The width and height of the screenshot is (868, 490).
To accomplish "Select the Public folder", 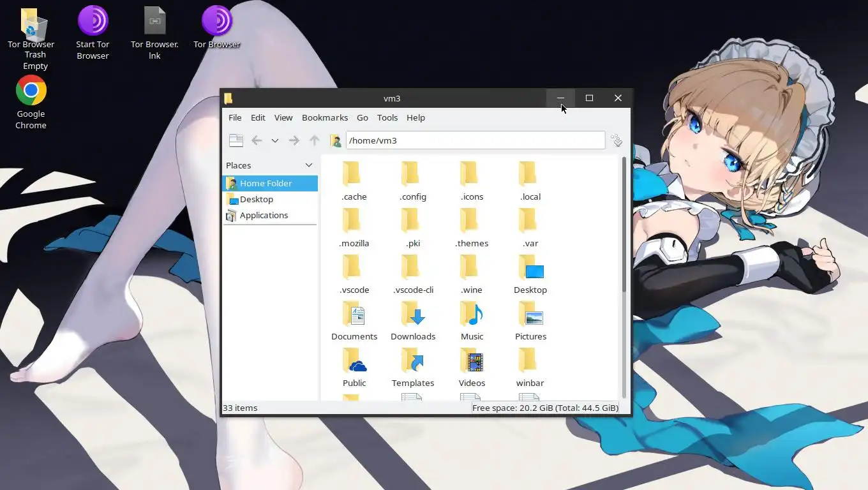I will (354, 367).
